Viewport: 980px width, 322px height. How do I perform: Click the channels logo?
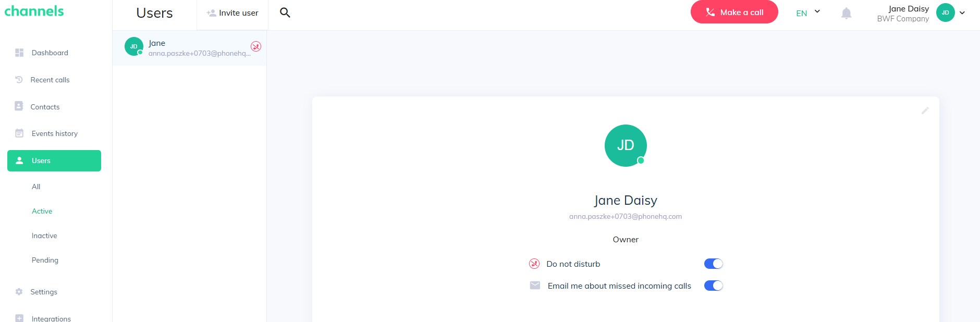[x=34, y=11]
